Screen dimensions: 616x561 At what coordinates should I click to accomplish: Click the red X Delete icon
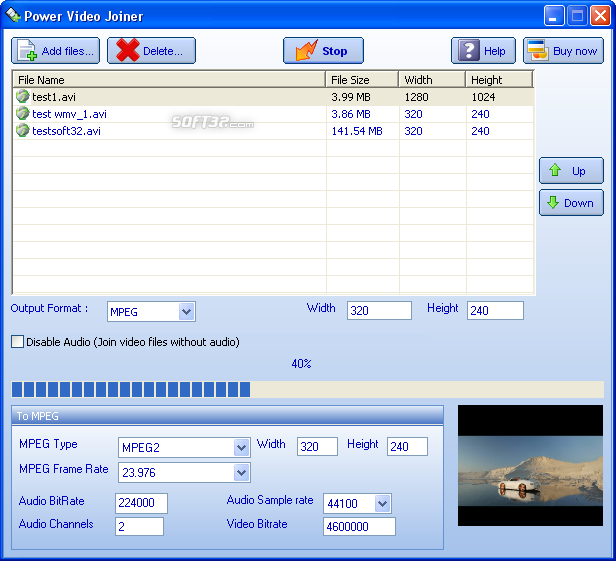point(127,50)
